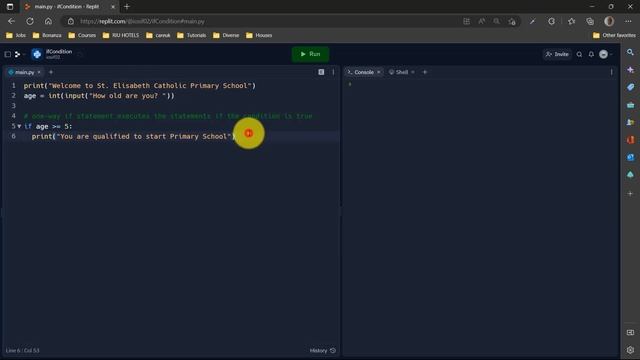Open the RIU HOTELS bookmarks folder
Image resolution: width=640 pixels, height=360 pixels.
tap(121, 36)
